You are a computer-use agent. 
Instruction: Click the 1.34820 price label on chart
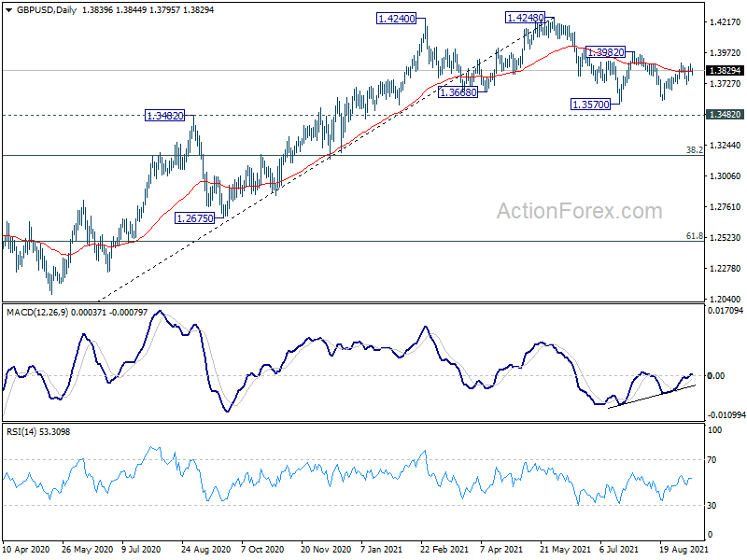tap(165, 115)
